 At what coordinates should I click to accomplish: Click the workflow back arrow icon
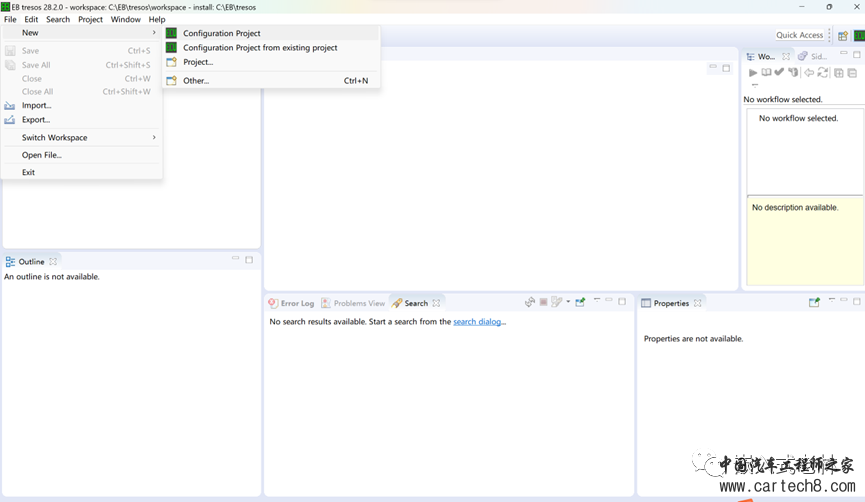point(809,73)
